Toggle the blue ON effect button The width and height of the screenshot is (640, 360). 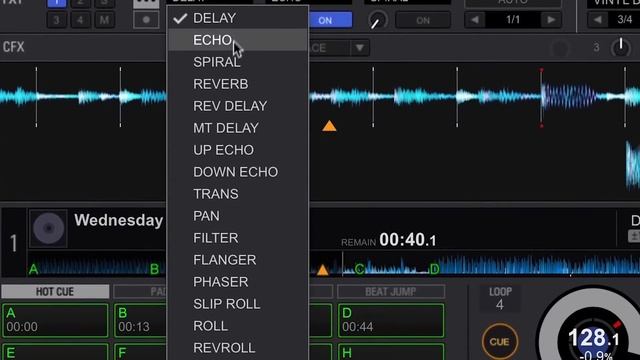pos(330,20)
